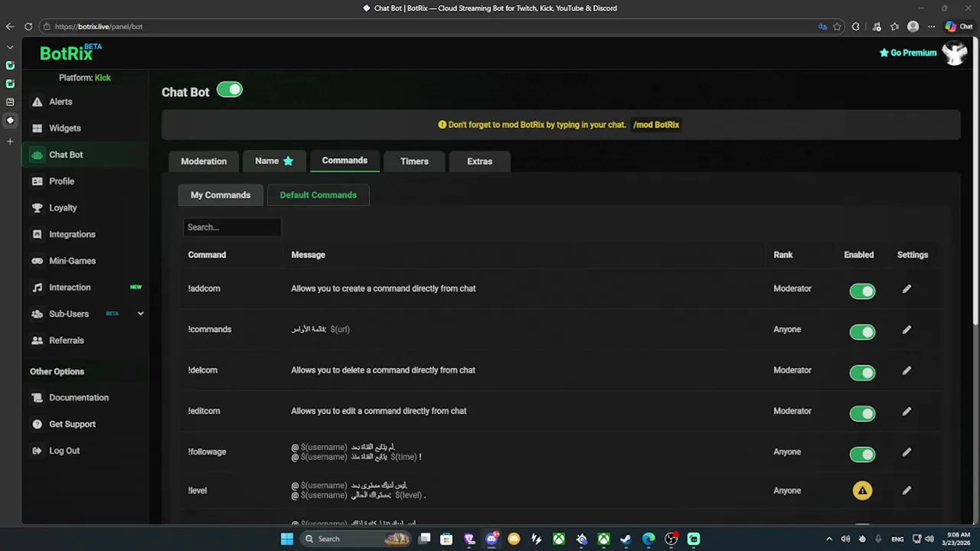Click the taskbar Search box
Image resolution: width=980 pixels, height=551 pixels.
(357, 539)
